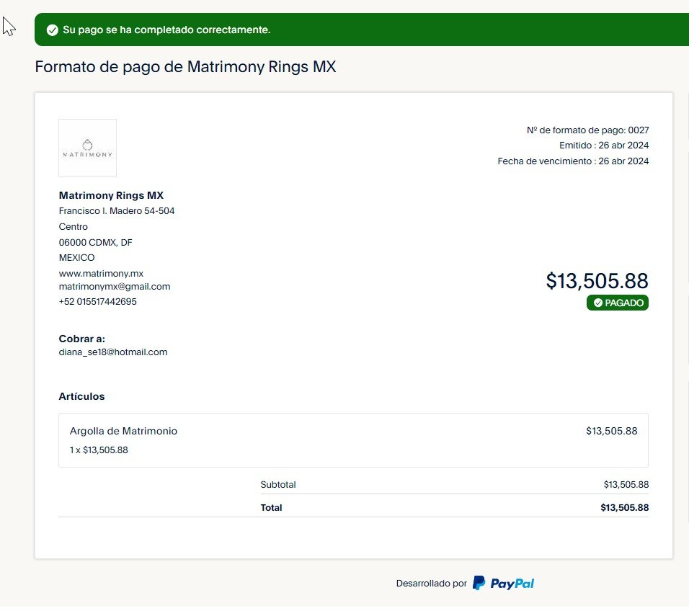The image size is (689, 616).
Task: Click the Total amount at bottom
Action: (x=624, y=507)
